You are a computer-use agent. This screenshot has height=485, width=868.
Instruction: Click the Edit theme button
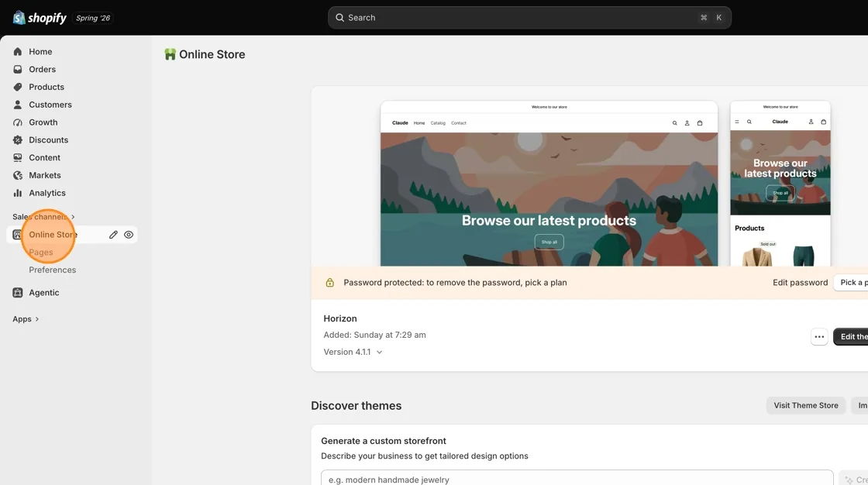click(851, 336)
